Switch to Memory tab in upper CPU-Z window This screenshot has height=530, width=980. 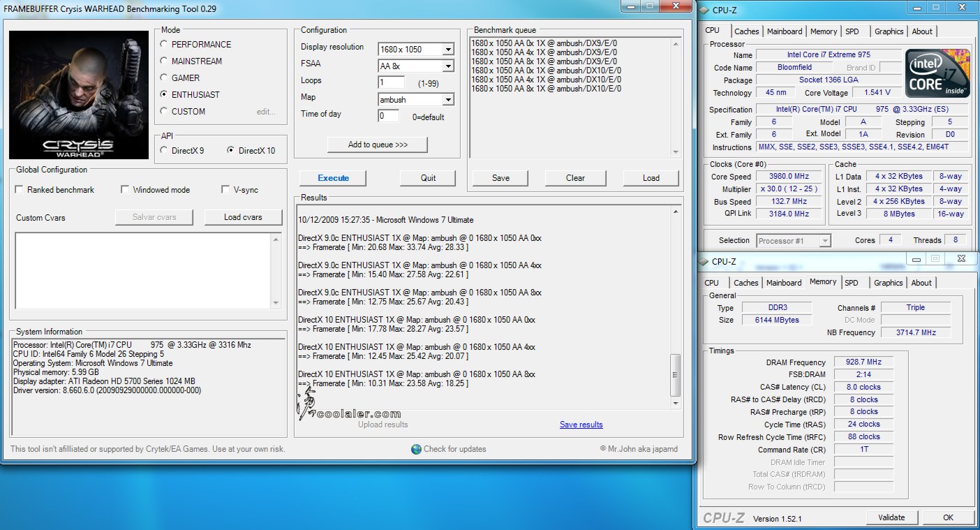(x=824, y=31)
